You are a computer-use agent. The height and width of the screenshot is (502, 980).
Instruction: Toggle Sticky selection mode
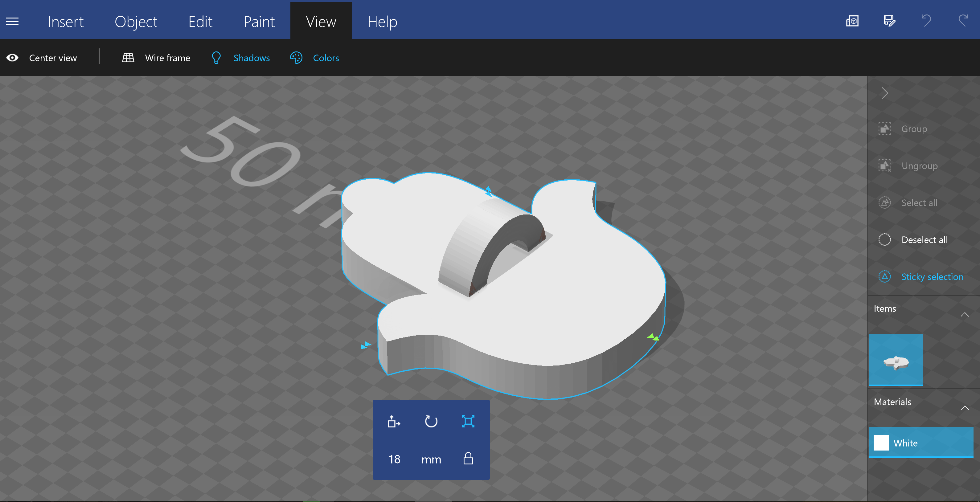pyautogui.click(x=932, y=277)
